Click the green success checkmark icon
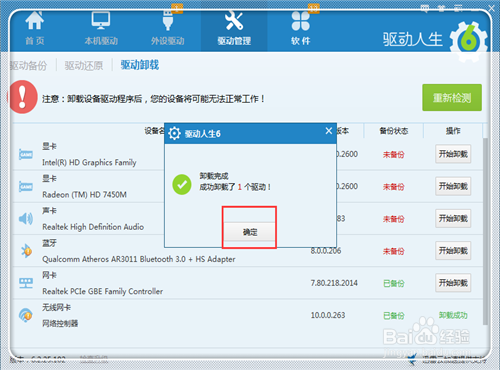The height and width of the screenshot is (370, 500). tap(182, 184)
